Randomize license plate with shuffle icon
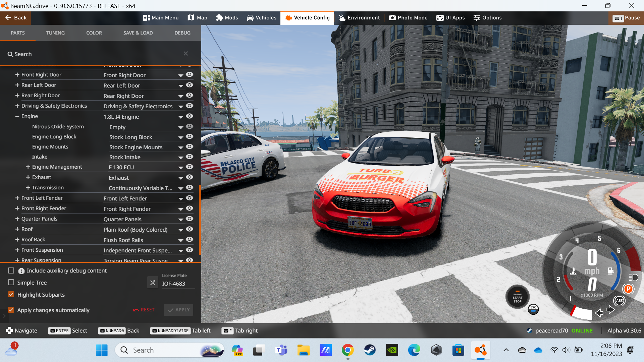Screen dimensions: 644x362 tap(153, 283)
